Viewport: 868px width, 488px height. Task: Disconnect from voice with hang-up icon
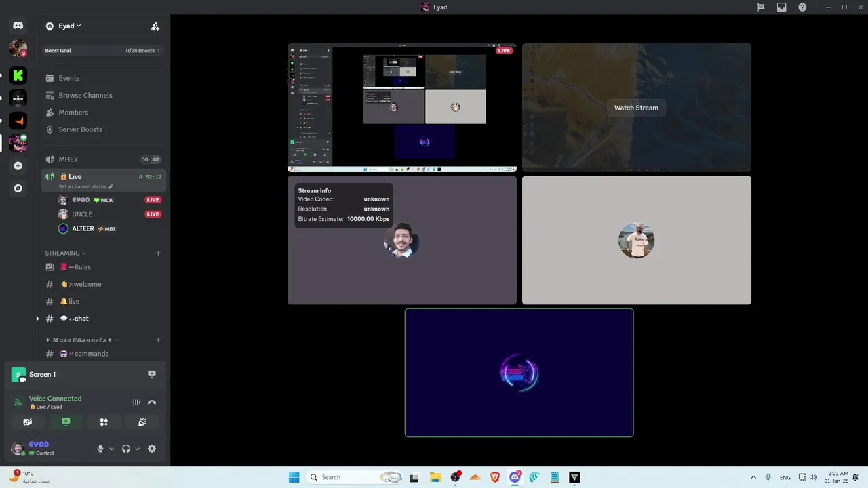(x=152, y=402)
